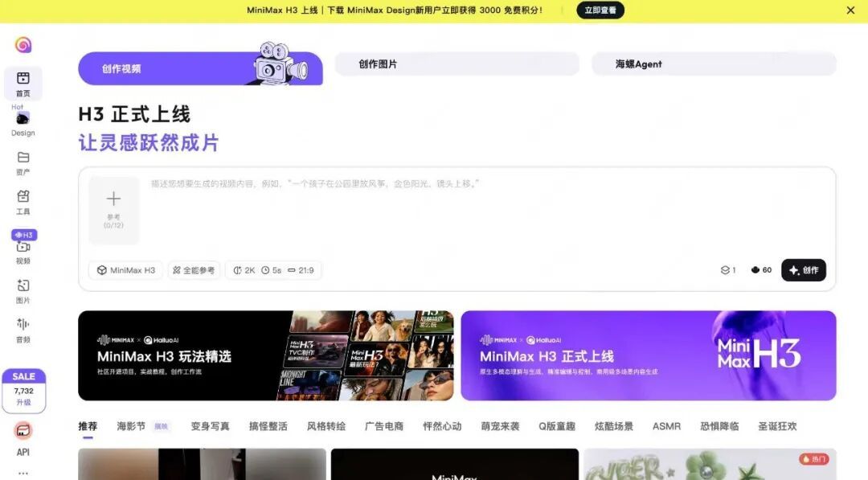Open the MiniMax H3 model dropdown

[x=125, y=270]
